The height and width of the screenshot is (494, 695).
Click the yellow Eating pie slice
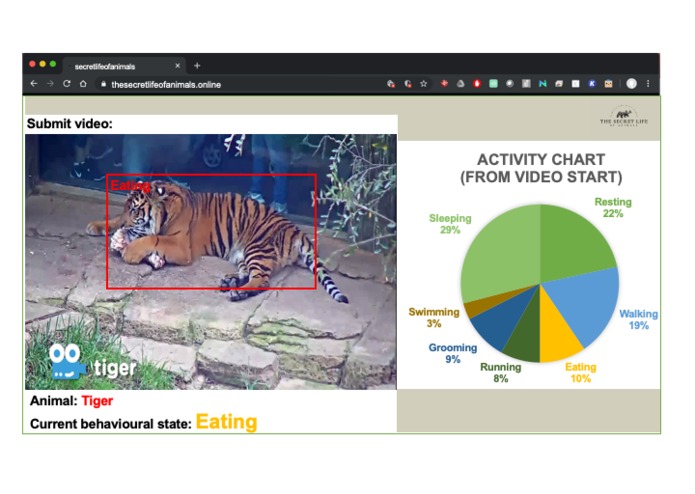(555, 335)
